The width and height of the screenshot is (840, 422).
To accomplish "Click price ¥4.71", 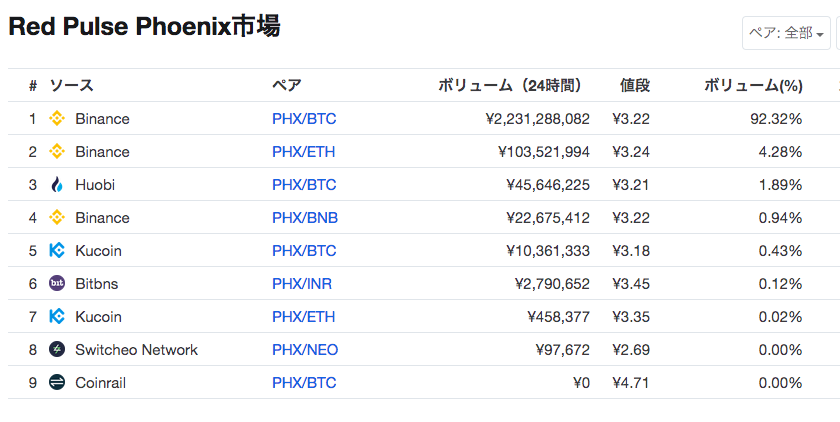I will pyautogui.click(x=631, y=383).
